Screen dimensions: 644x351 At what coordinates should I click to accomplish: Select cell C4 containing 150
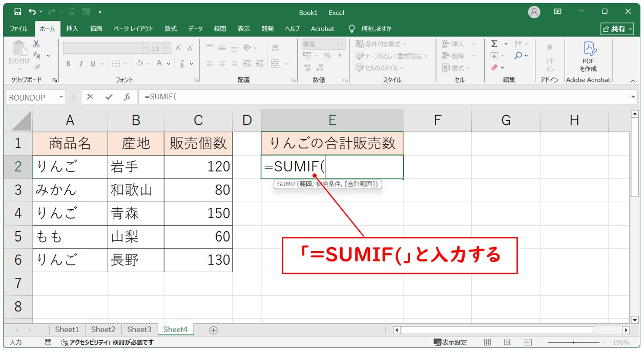[x=198, y=213]
